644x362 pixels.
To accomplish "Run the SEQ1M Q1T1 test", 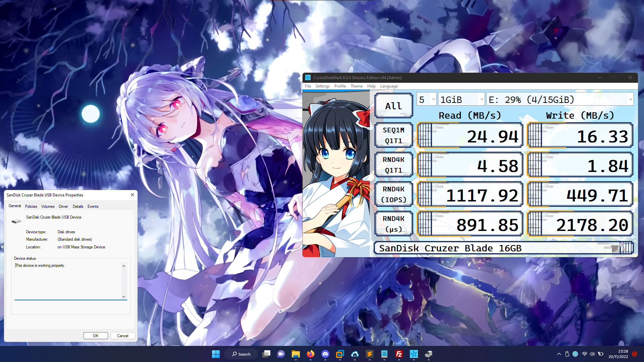I will coord(393,135).
